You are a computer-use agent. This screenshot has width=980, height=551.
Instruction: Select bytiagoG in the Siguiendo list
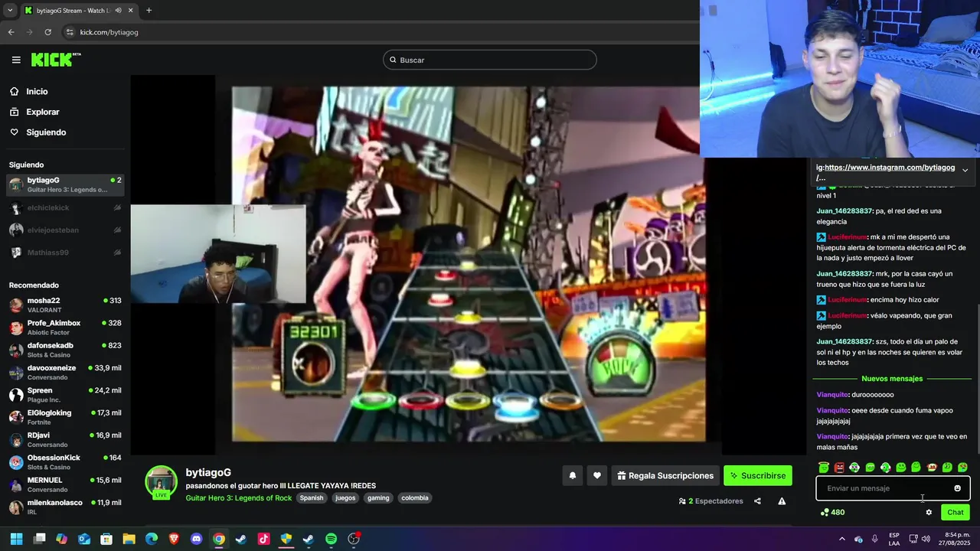point(65,184)
